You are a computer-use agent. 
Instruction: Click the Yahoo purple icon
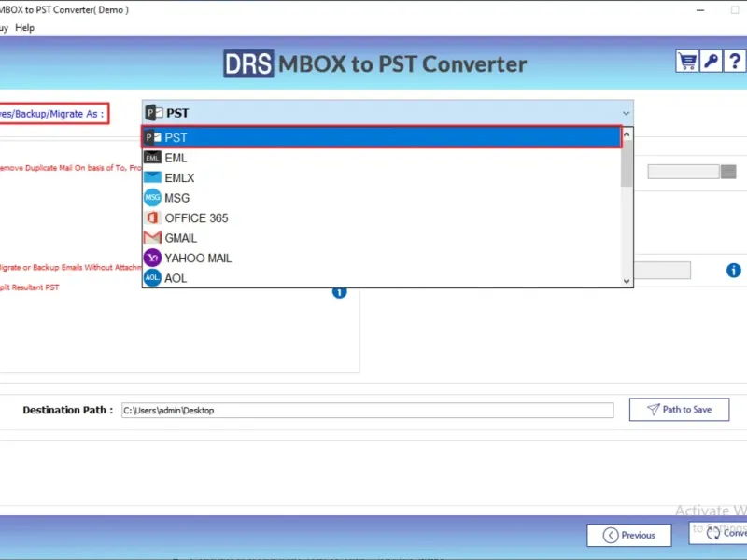[x=152, y=258]
